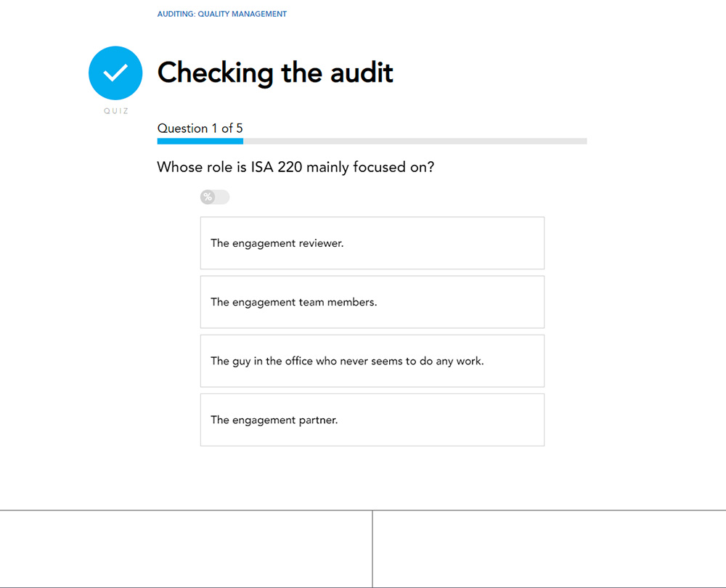Click the "Question 1 of 5" label
The width and height of the screenshot is (726, 588).
click(x=200, y=128)
